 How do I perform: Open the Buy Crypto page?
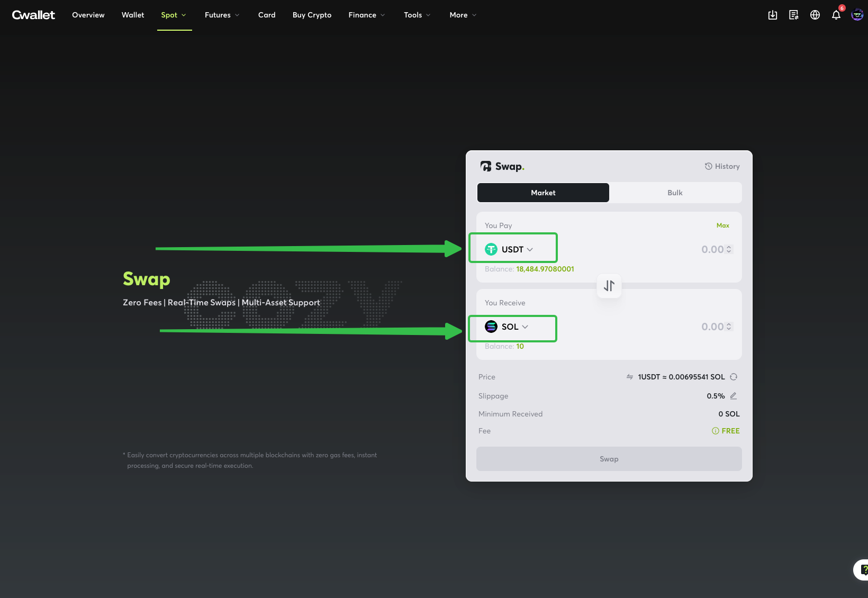[312, 15]
